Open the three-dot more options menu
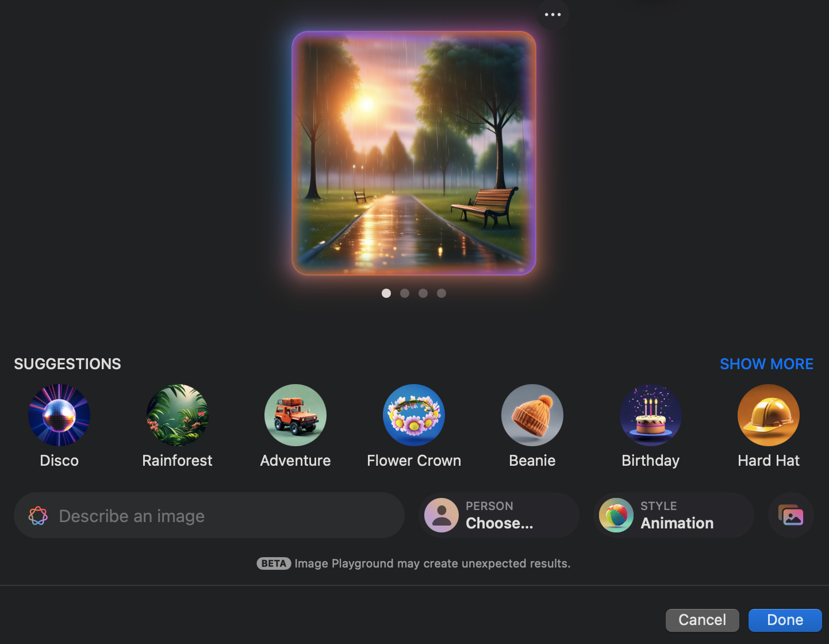This screenshot has width=829, height=644. (x=552, y=14)
